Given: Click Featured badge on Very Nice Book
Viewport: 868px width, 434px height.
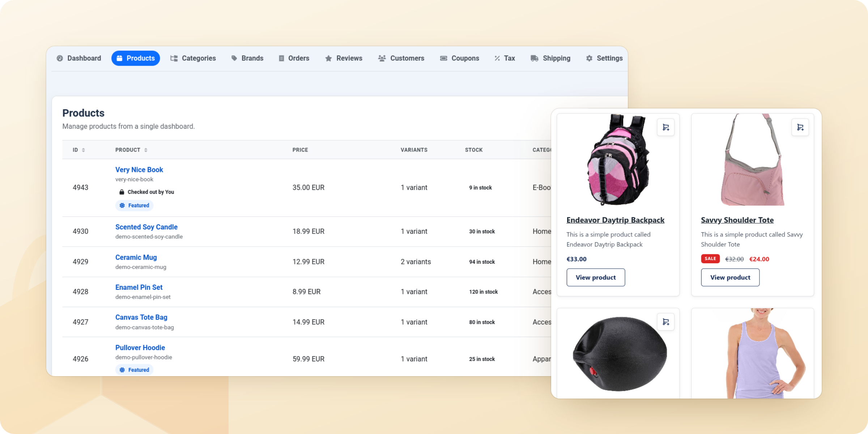Looking at the screenshot, I should (134, 205).
